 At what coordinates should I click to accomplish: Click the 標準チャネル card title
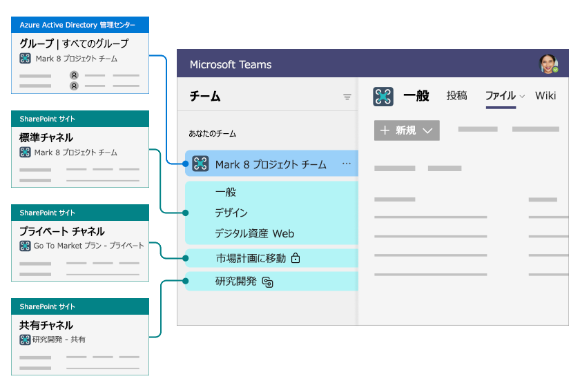[46, 137]
